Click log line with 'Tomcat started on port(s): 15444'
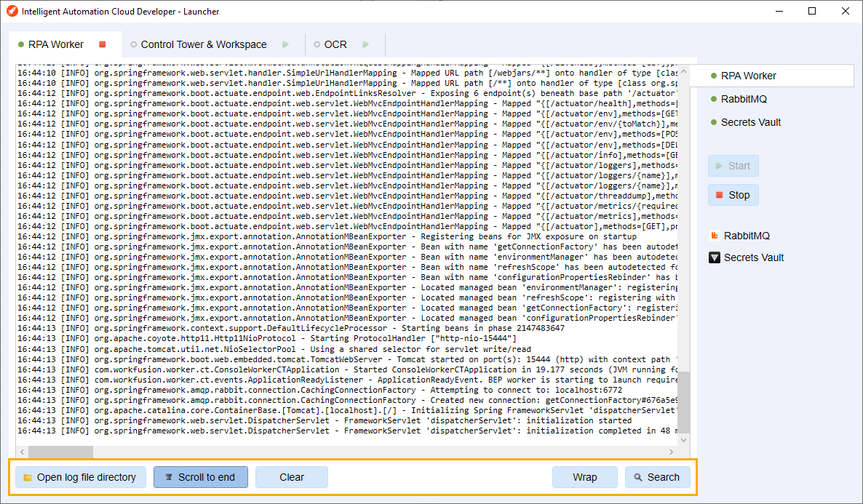863x504 pixels. click(347, 359)
